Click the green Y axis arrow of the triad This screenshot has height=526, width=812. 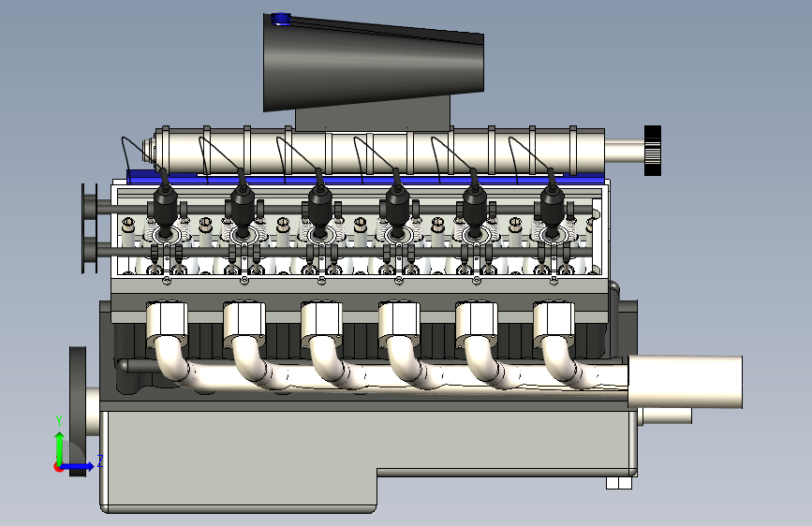[60, 447]
